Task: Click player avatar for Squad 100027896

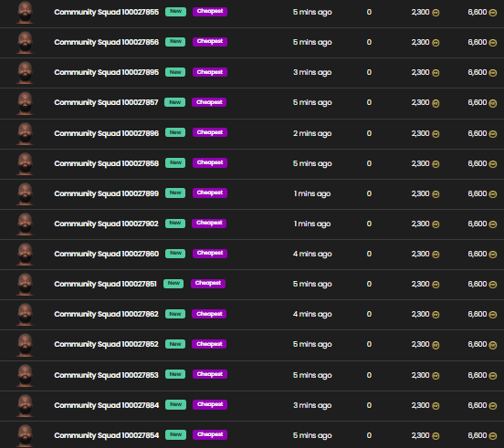Action: tap(25, 134)
